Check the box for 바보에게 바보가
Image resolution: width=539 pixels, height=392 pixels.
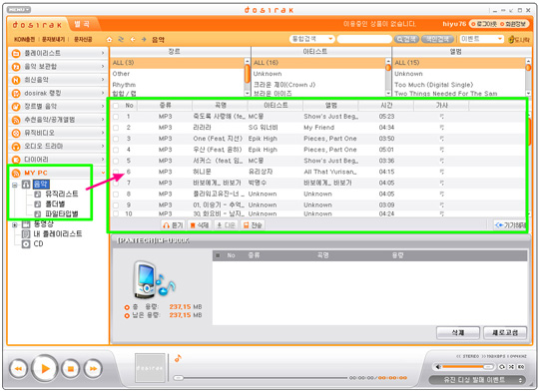coord(116,184)
